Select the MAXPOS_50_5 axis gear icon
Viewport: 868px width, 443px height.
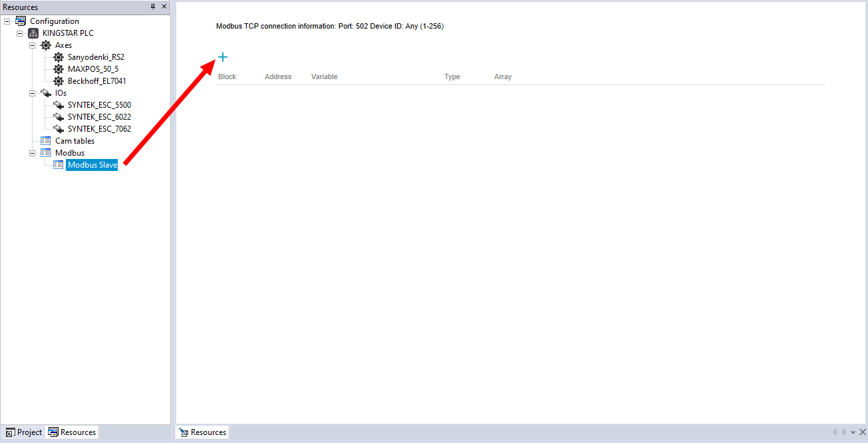[x=59, y=69]
